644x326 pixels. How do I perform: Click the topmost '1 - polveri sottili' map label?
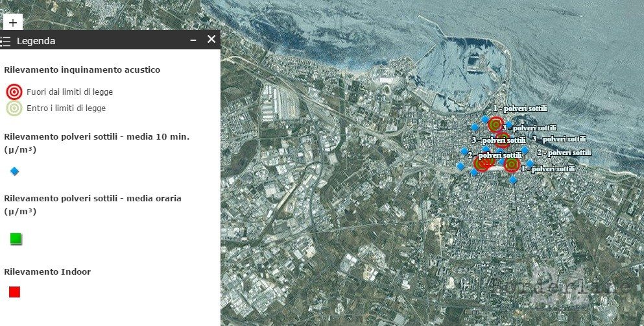520,108
